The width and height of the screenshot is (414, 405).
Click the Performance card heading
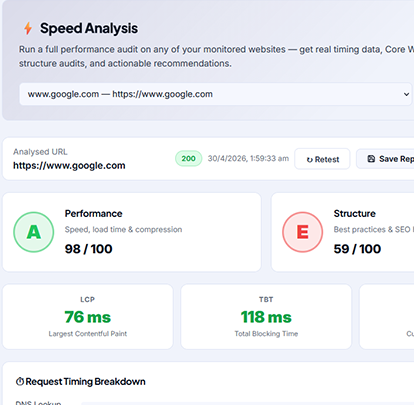point(94,214)
